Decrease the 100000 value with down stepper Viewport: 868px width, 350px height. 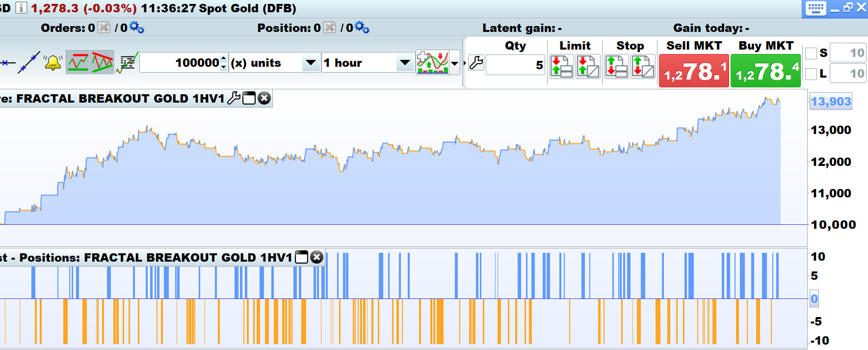[x=224, y=67]
